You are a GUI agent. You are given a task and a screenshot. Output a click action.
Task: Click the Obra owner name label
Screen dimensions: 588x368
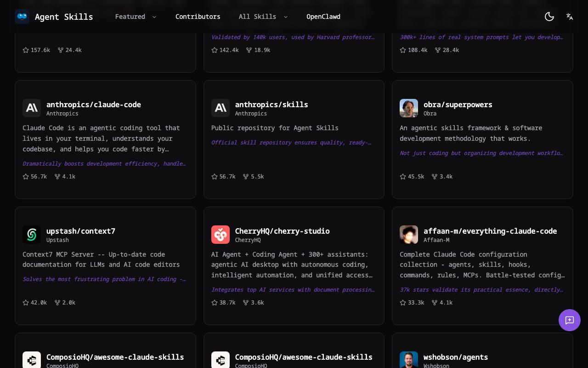click(x=430, y=114)
